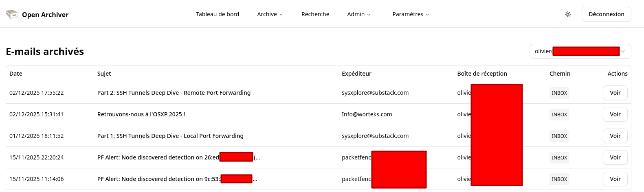Click the Déconnexion button
This screenshot has height=192, width=644.
pyautogui.click(x=606, y=14)
